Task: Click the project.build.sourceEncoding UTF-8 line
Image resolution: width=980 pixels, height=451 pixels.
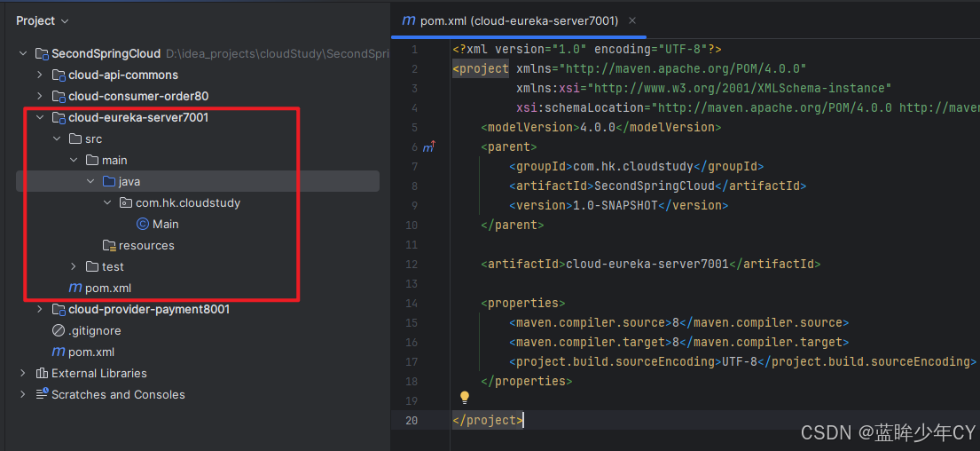Action: [742, 361]
